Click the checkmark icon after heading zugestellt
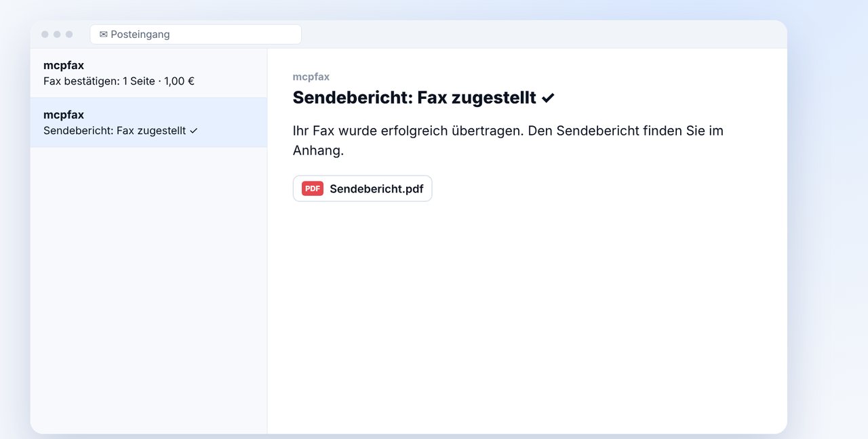 (x=548, y=98)
